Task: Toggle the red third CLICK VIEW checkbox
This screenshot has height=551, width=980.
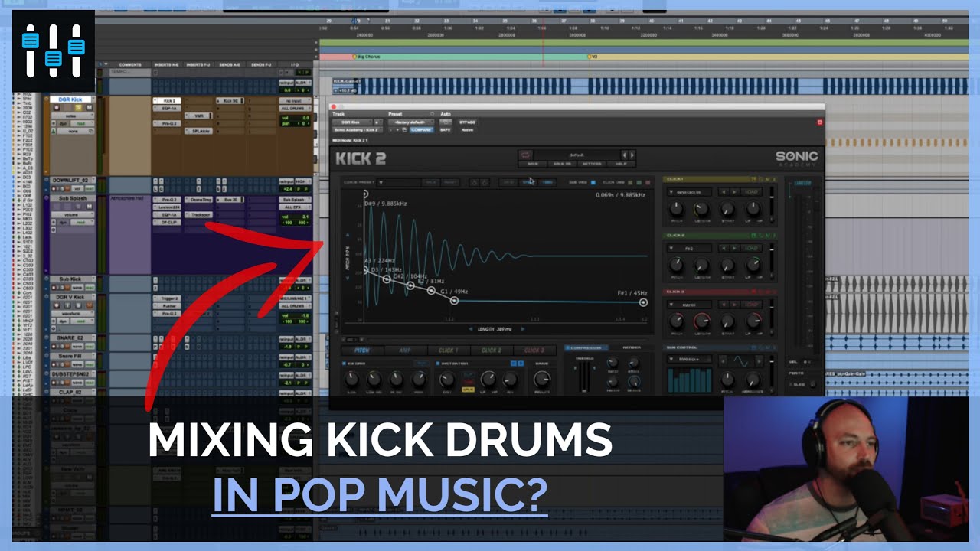Action: [648, 183]
